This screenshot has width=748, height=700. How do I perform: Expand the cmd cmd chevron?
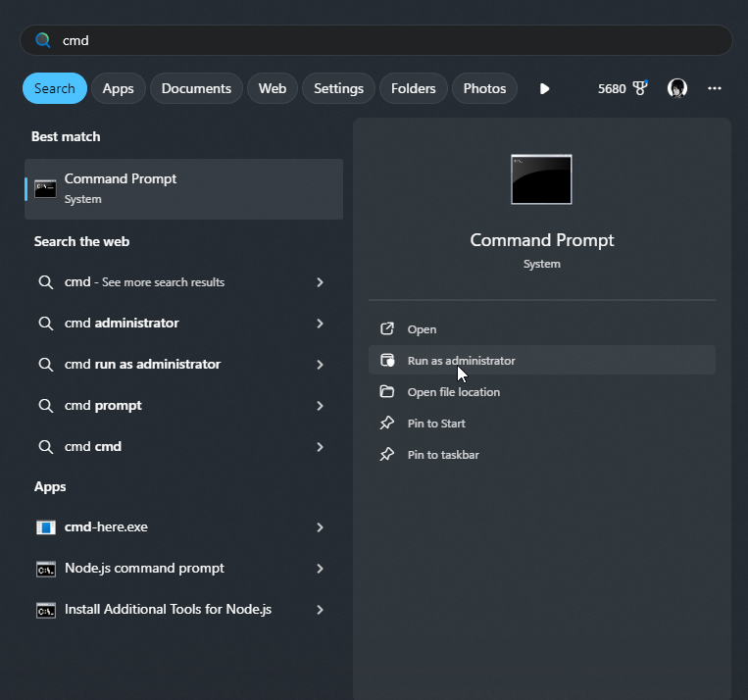click(321, 447)
